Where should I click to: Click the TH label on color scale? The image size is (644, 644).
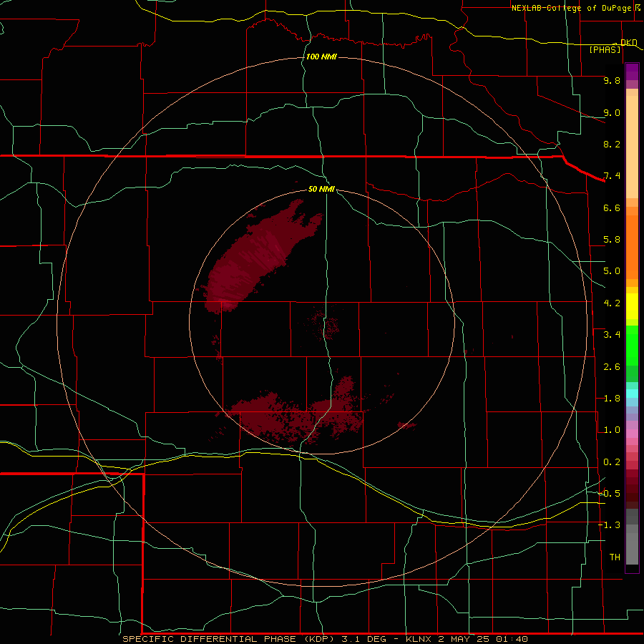pyautogui.click(x=615, y=557)
